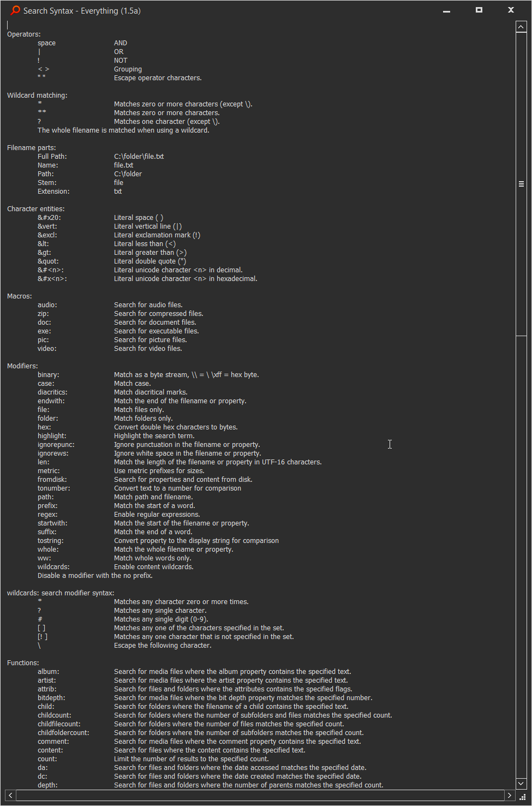Minimize the Search Syntax window
Viewport: 532px width, 806px height.
coord(446,10)
